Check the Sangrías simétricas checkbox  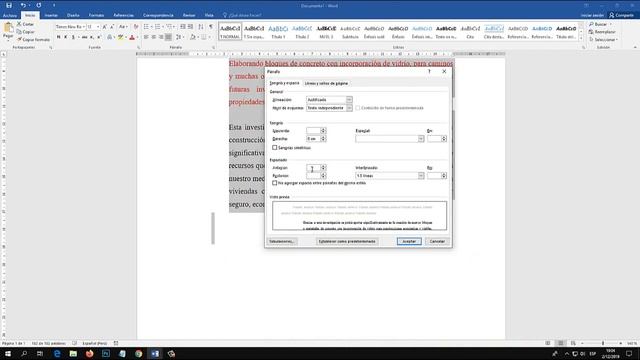tap(275, 148)
